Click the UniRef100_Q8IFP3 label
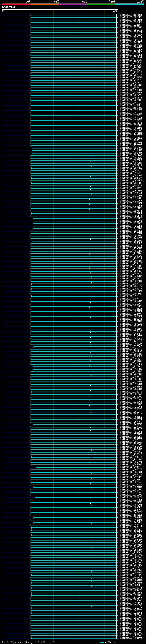146x644 pixels. (131, 532)
